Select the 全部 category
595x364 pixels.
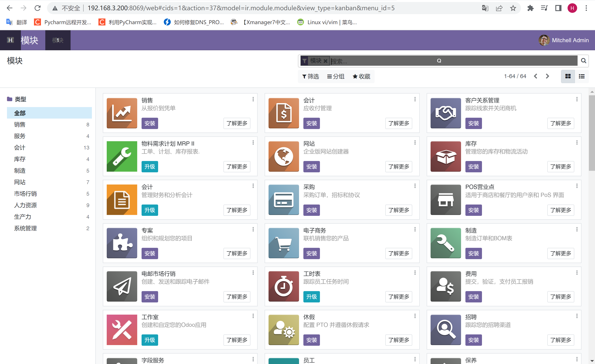(49, 113)
